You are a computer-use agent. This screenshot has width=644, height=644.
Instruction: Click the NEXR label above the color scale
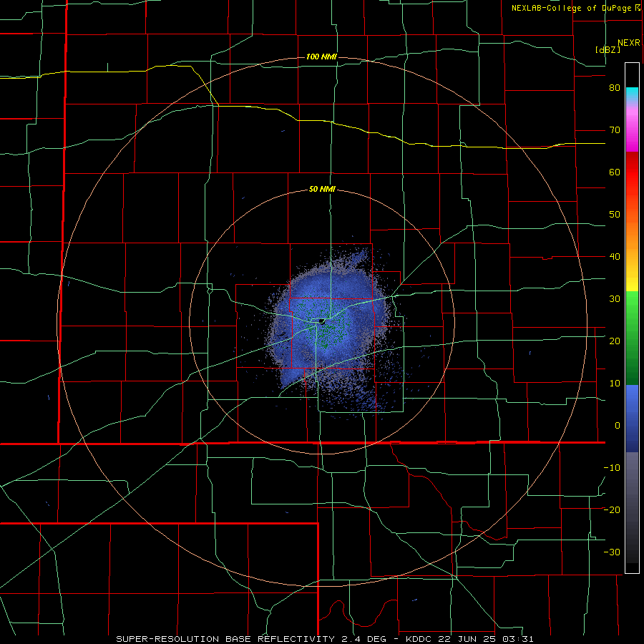[629, 43]
